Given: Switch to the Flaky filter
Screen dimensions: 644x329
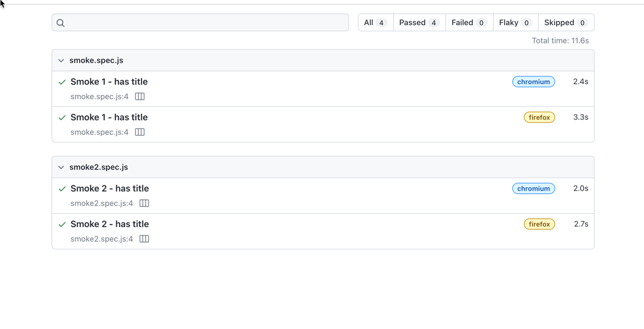Looking at the screenshot, I should [515, 23].
